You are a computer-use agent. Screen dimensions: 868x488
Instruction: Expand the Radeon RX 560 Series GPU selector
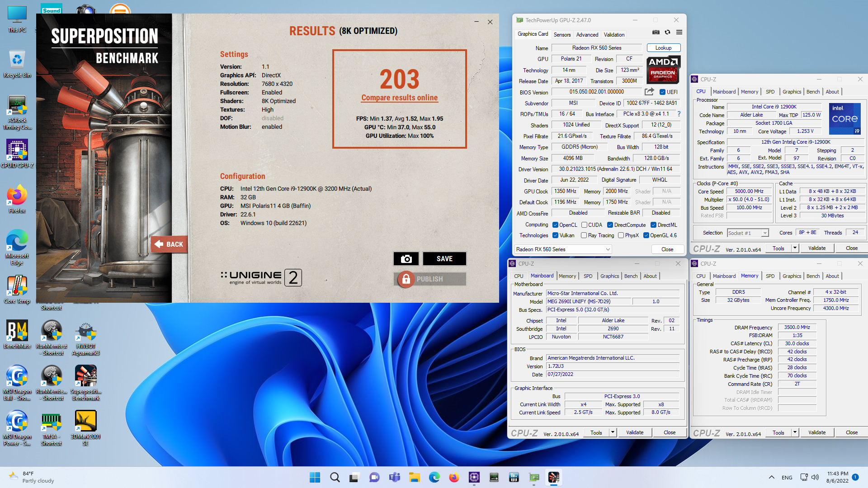click(x=563, y=249)
